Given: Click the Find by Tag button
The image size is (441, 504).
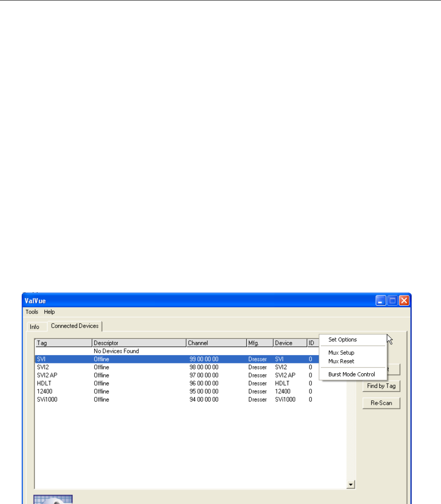Looking at the screenshot, I should click(x=381, y=386).
